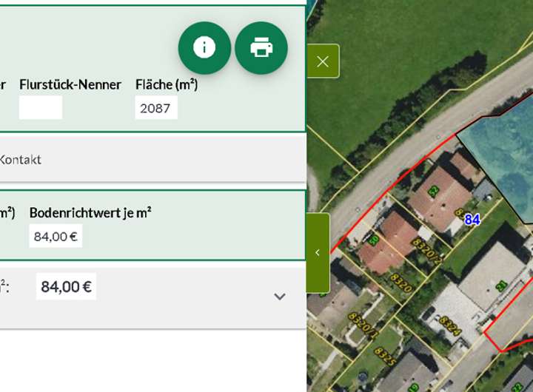Click the round printer icon button

click(261, 47)
